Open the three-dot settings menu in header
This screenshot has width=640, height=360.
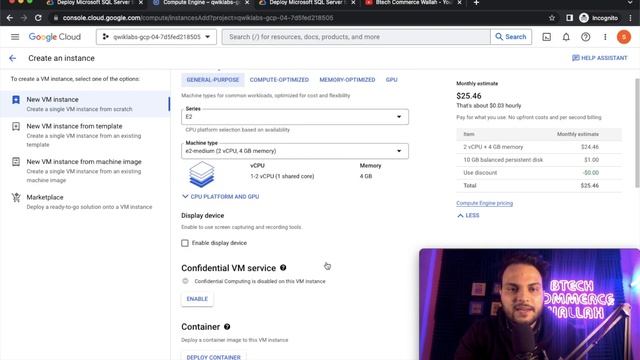click(605, 37)
